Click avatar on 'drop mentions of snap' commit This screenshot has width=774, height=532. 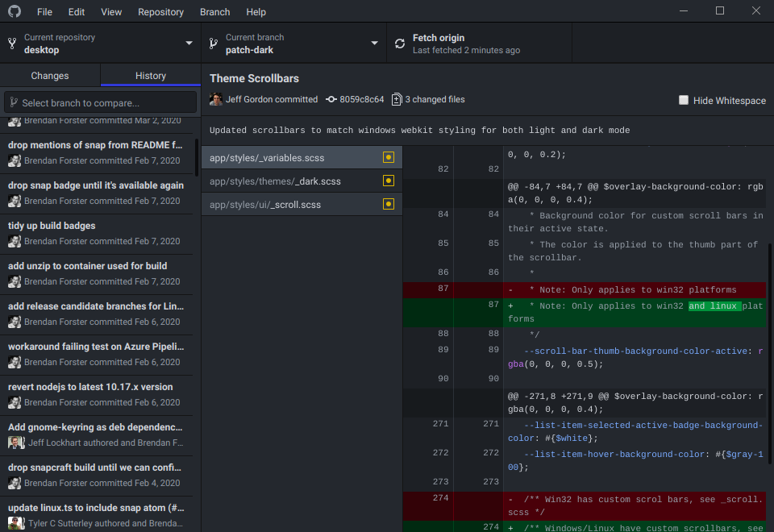coord(15,160)
